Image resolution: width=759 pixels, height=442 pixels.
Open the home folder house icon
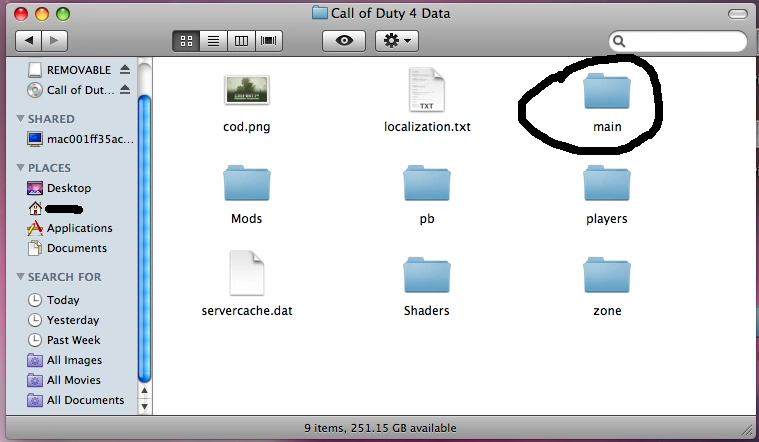point(35,209)
